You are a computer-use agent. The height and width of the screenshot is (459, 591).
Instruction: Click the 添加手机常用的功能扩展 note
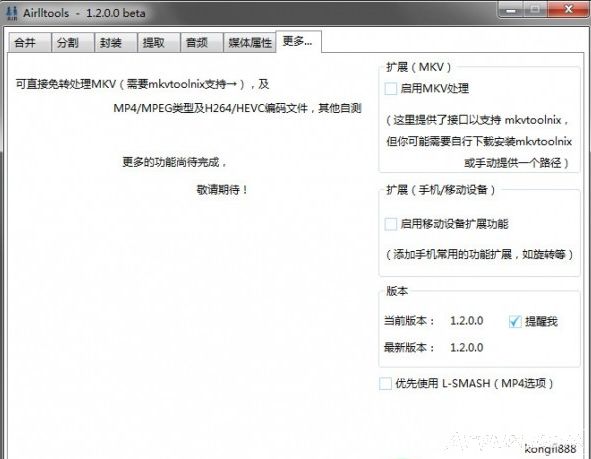(479, 255)
